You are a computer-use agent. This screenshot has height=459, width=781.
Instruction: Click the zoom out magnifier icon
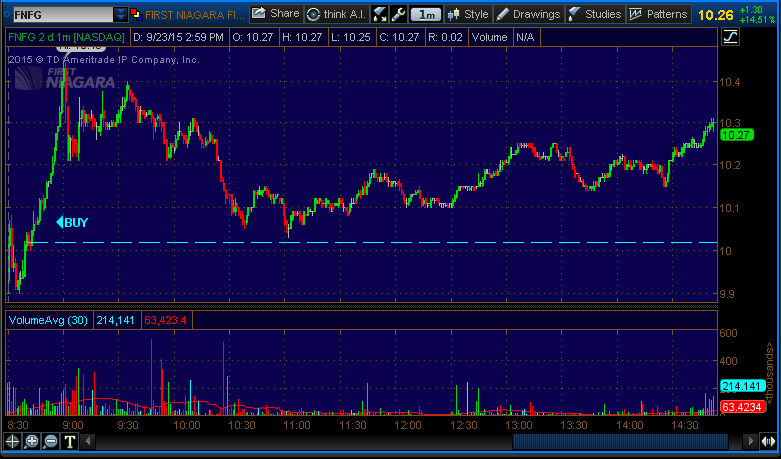pyautogui.click(x=51, y=441)
